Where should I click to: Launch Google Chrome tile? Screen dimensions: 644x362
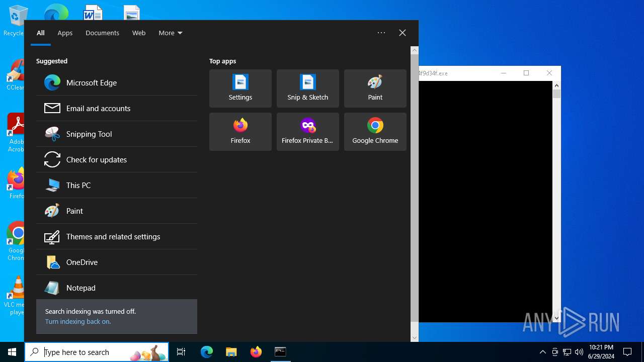[375, 132]
